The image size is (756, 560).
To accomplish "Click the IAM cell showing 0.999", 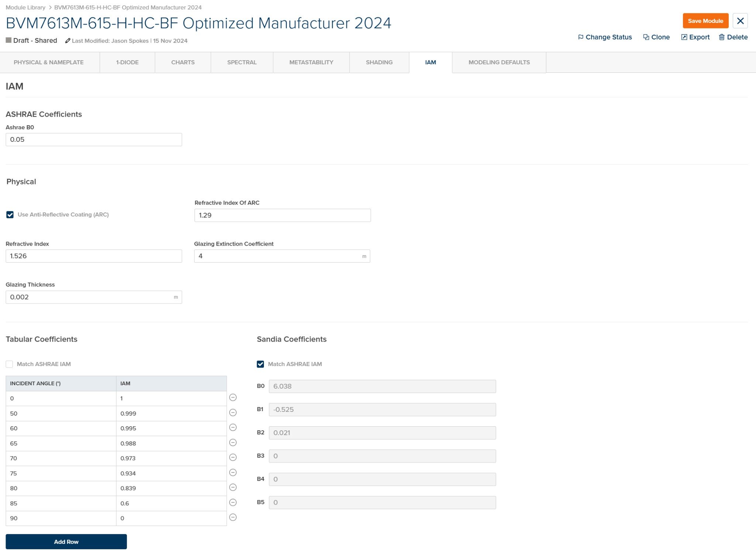I will (171, 414).
